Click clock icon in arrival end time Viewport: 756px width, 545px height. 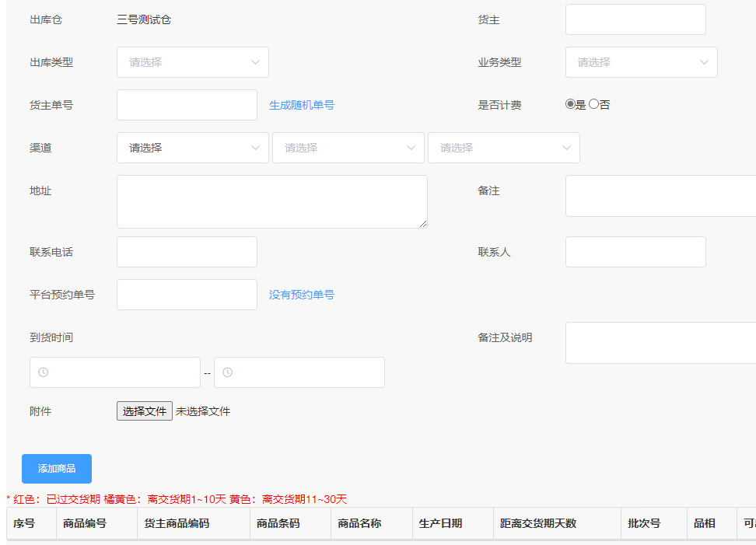pos(228,372)
